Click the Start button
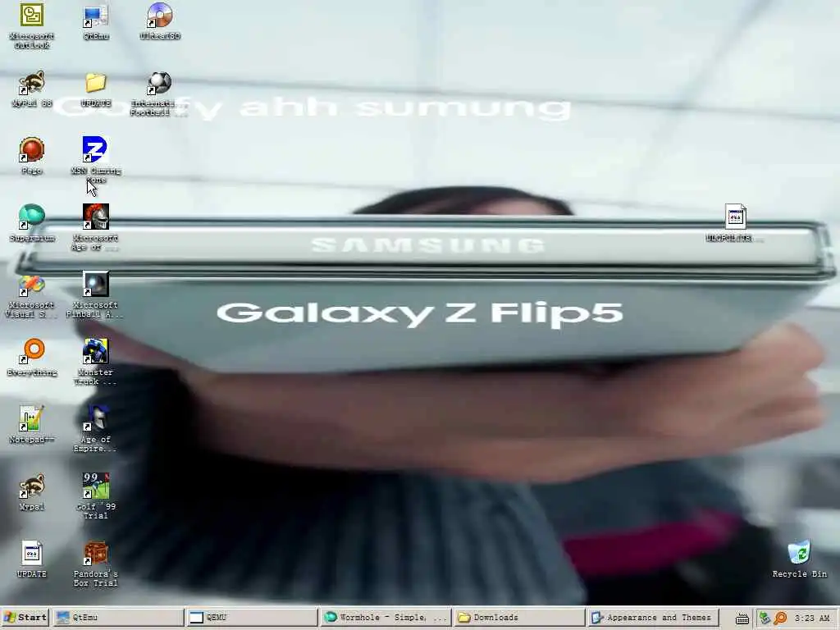840x630 pixels. [x=25, y=618]
